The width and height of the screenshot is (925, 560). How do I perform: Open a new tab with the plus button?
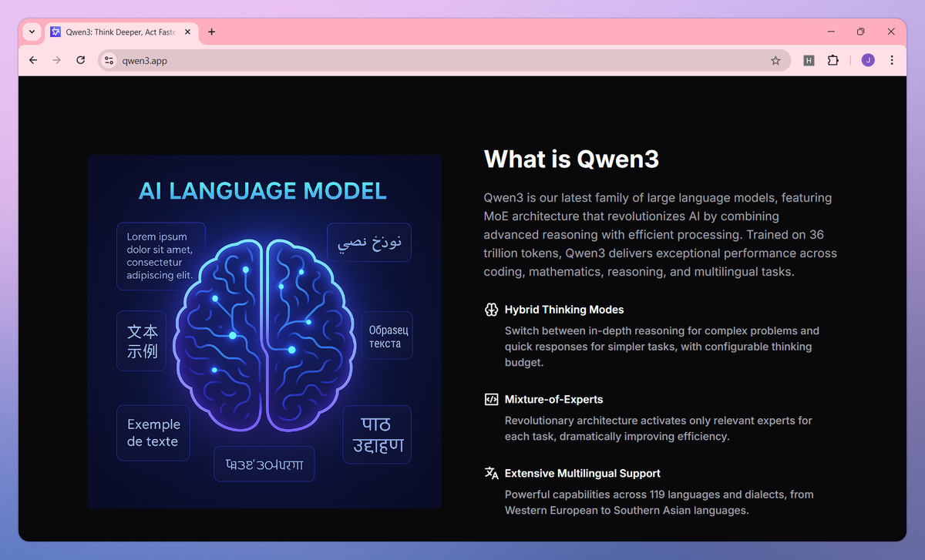[x=211, y=32]
